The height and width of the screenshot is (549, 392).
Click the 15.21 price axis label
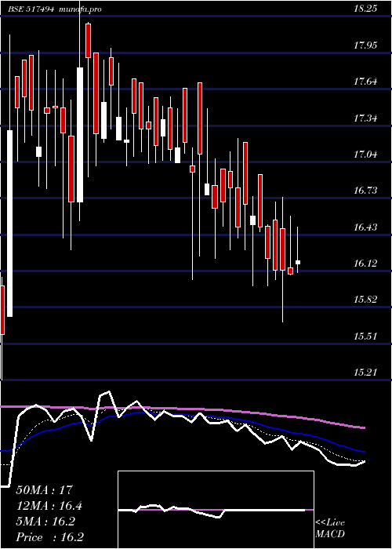365,373
